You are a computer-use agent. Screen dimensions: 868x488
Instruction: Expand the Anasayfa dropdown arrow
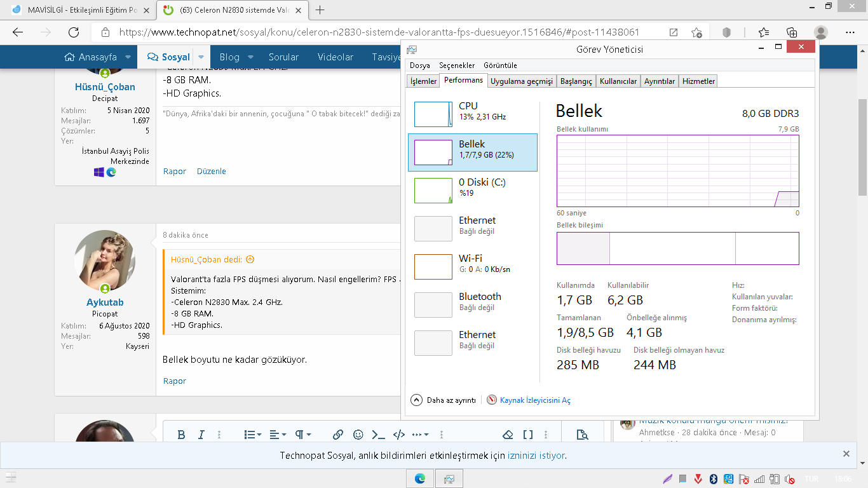click(x=128, y=57)
